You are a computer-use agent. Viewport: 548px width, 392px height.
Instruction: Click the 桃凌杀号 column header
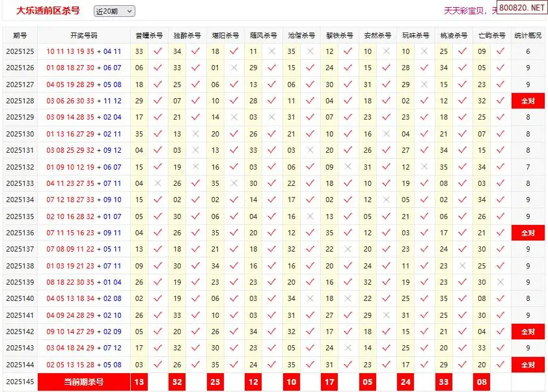click(x=454, y=35)
